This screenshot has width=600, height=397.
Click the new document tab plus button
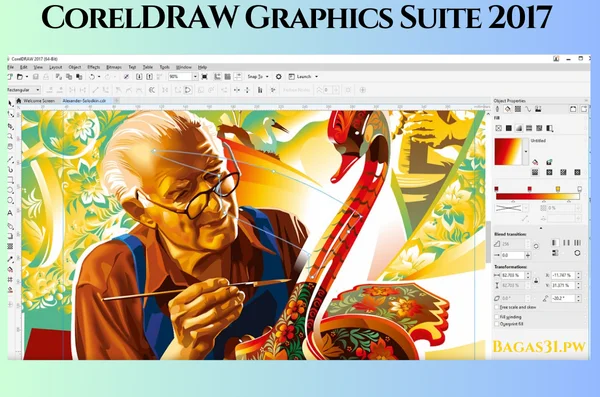pyautogui.click(x=116, y=101)
